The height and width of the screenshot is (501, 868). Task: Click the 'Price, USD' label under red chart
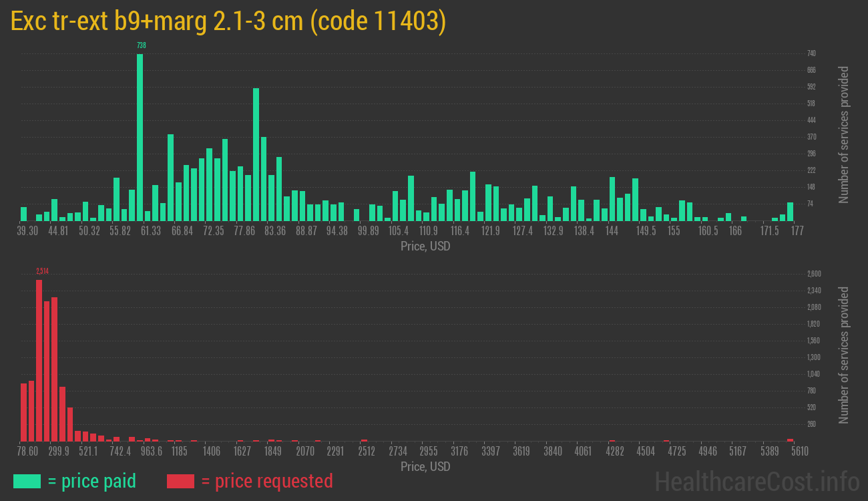425,466
